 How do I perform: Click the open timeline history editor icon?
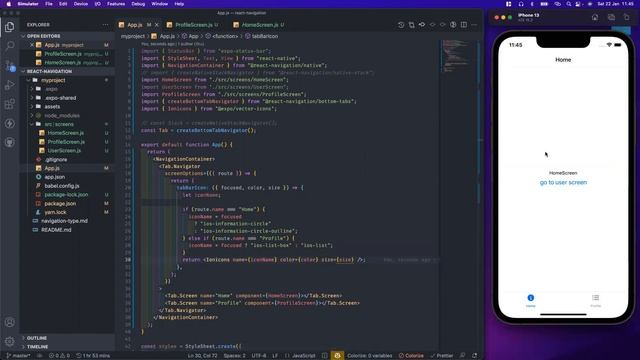point(401,25)
